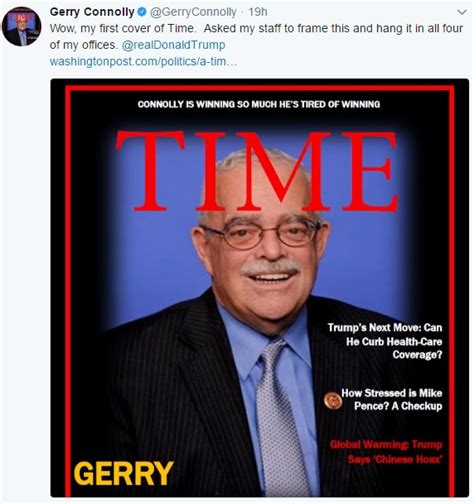The image size is (474, 504).
Task: Click the small round pin icon
Action: [333, 400]
